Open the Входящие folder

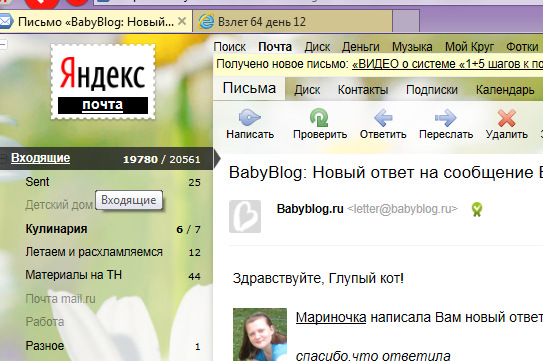[41, 158]
